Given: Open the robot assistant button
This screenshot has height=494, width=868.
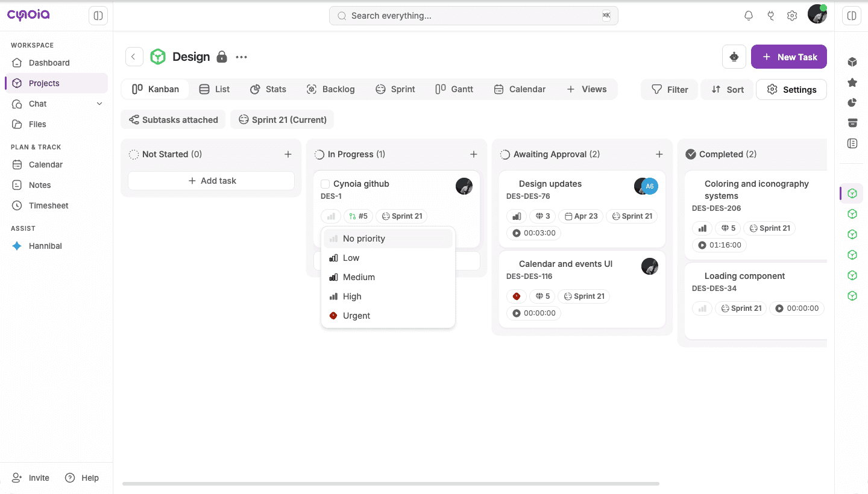Looking at the screenshot, I should pyautogui.click(x=734, y=57).
